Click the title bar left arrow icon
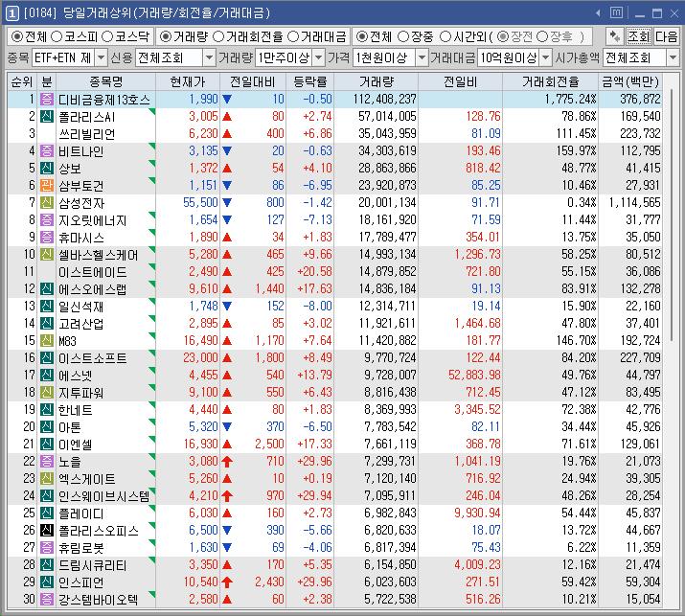 click(598, 13)
